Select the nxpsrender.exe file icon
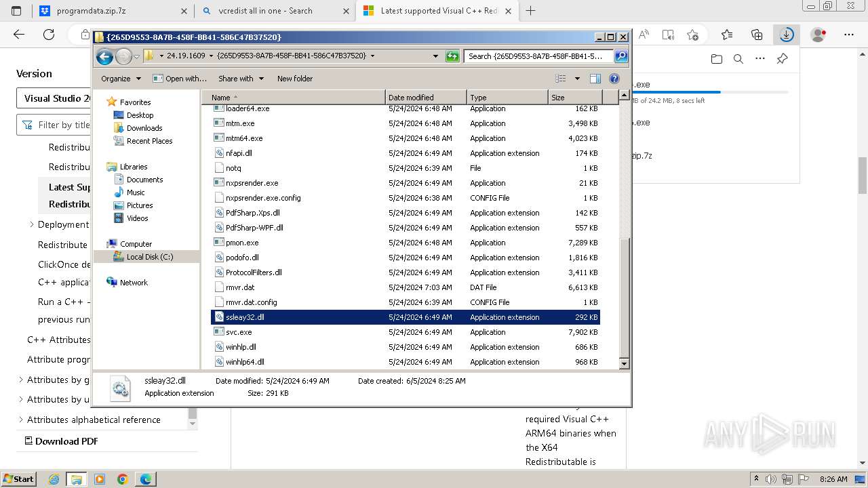868x488 pixels. pyautogui.click(x=219, y=183)
